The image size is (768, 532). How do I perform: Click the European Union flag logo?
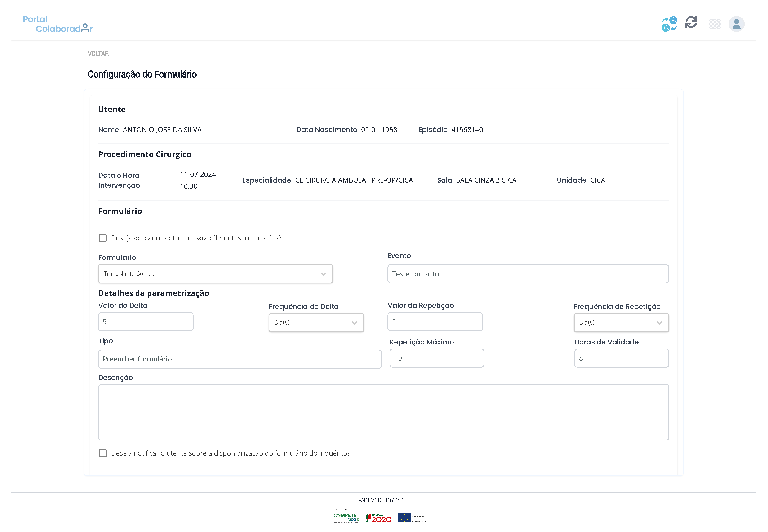404,518
